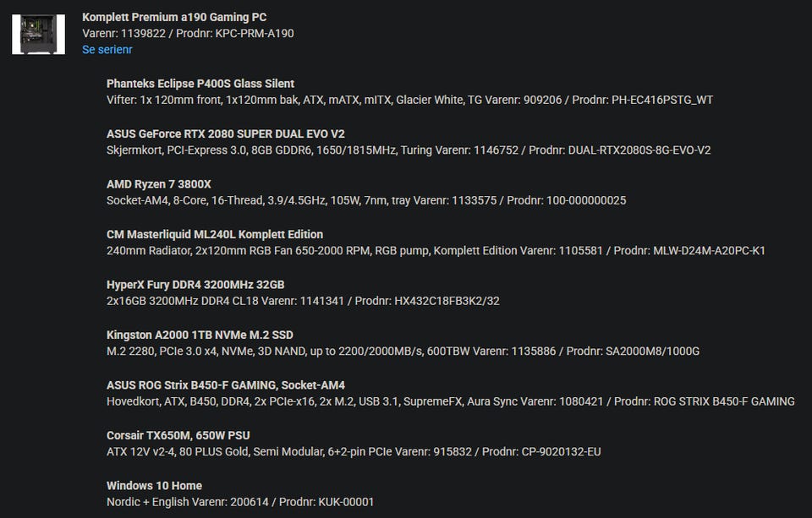Click CM Masterliquid ML240L Komplett Edition heading

pos(215,234)
